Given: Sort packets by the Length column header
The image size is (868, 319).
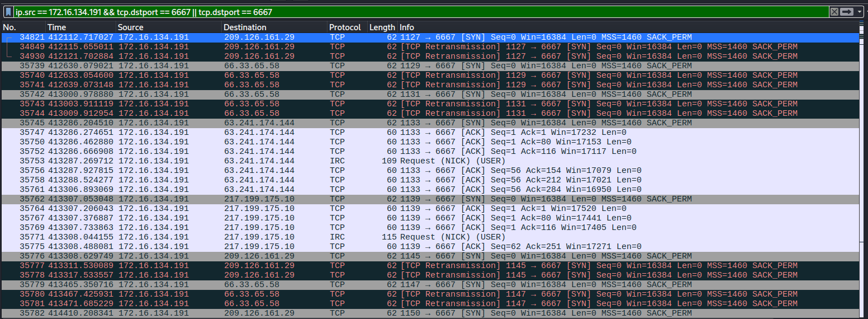Looking at the screenshot, I should (x=382, y=27).
